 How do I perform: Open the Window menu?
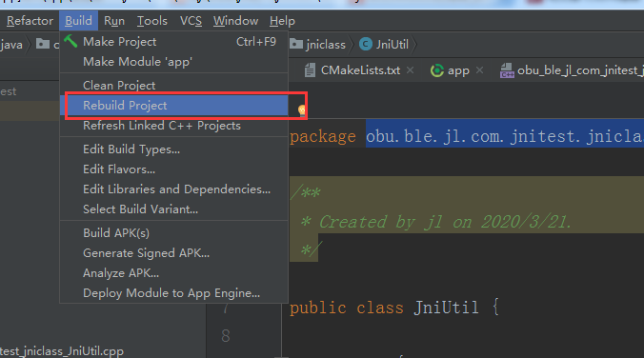click(235, 21)
